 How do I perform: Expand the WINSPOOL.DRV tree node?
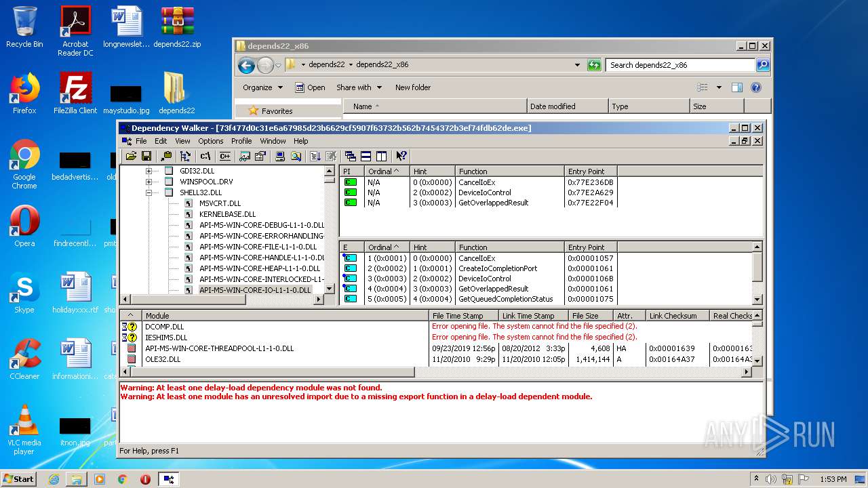[149, 182]
